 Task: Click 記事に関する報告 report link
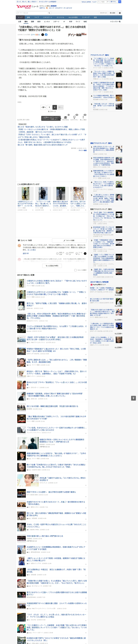click(x=23, y=120)
